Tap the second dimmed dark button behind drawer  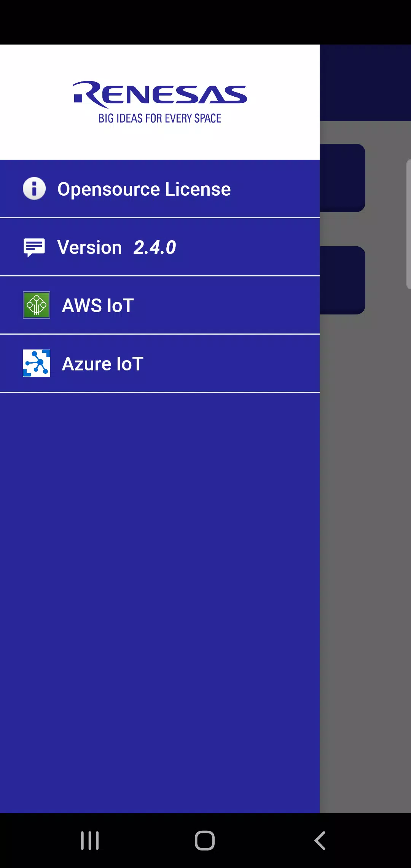342,280
